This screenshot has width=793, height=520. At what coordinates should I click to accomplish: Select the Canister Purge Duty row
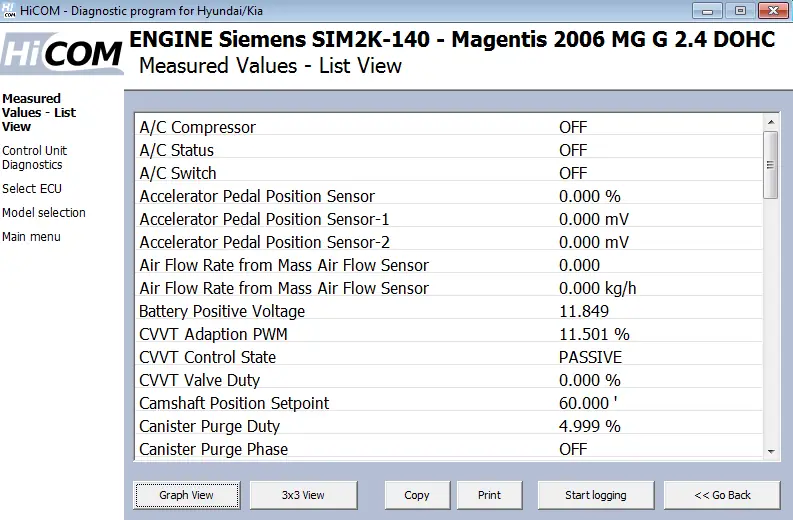click(x=449, y=426)
